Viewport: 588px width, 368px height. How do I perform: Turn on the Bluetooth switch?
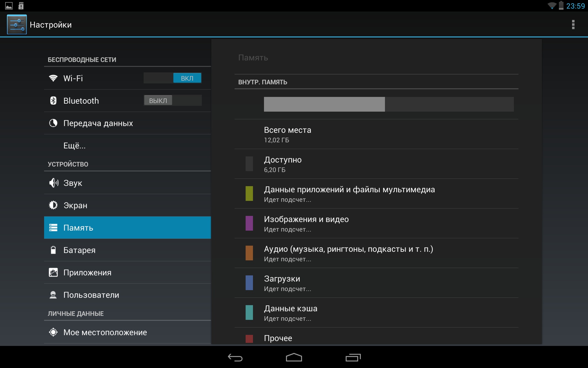[172, 101]
